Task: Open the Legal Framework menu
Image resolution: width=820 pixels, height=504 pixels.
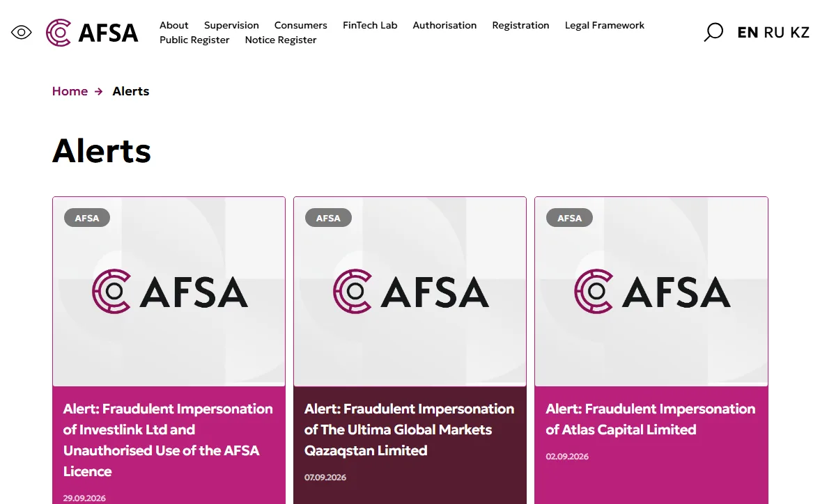Action: (x=605, y=25)
